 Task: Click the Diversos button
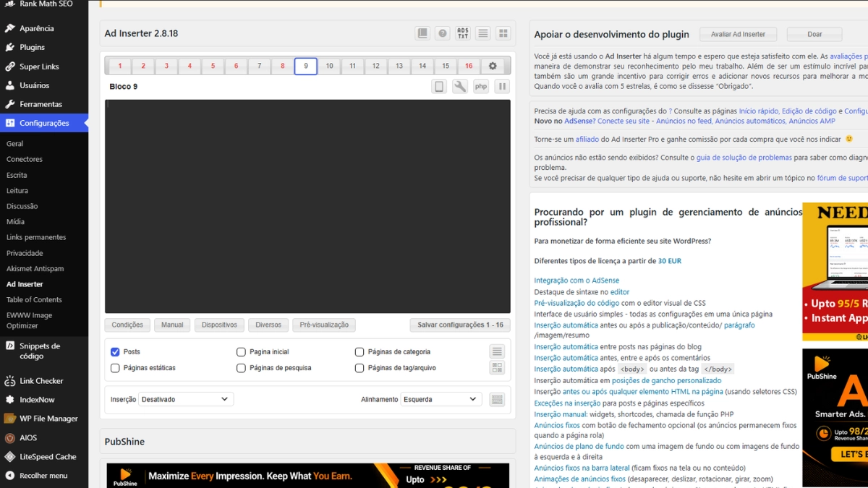(x=268, y=325)
